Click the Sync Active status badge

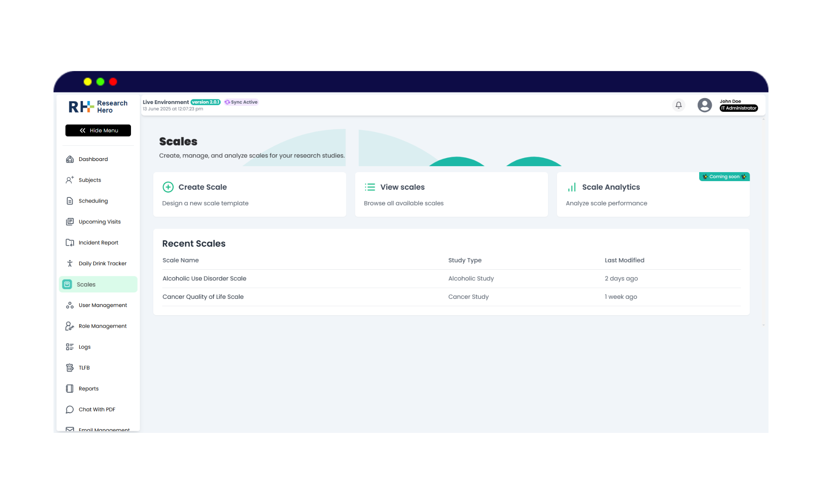pos(241,102)
